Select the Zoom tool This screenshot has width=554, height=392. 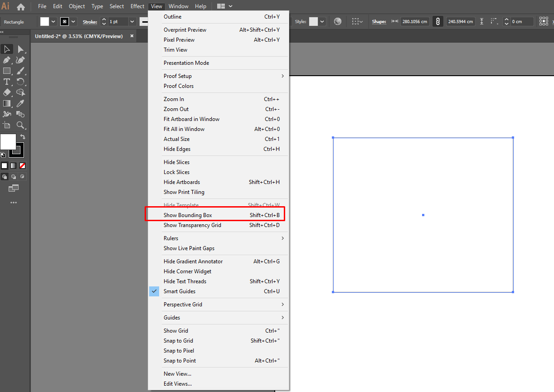[20, 126]
